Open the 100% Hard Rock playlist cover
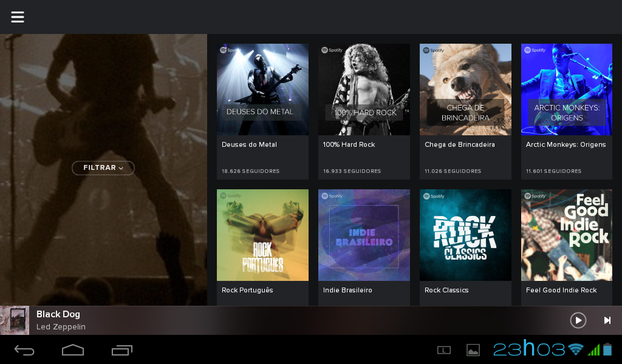This screenshot has height=364, width=622. (x=364, y=90)
